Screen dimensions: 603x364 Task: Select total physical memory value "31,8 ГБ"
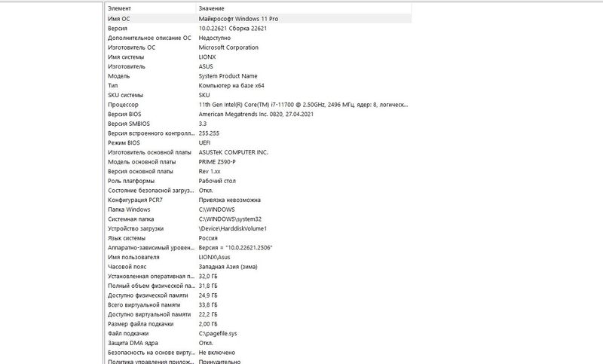[x=208, y=286]
